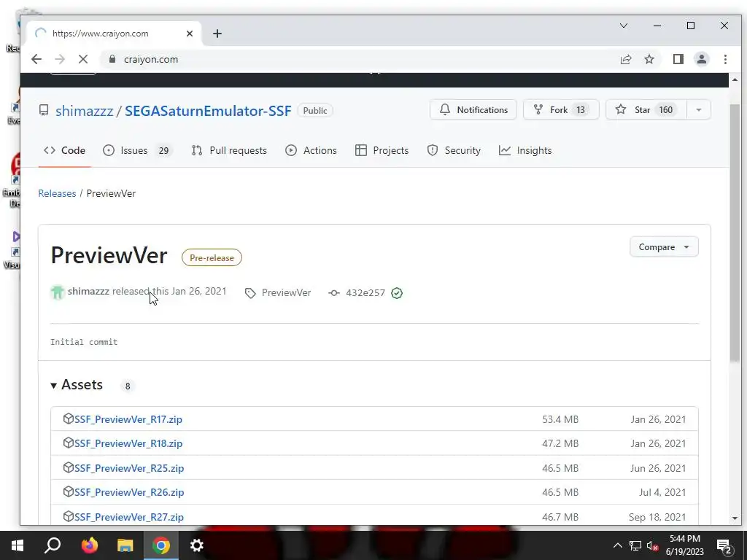This screenshot has height=560, width=747.
Task: Click shimazzz release author name
Action: 88,291
